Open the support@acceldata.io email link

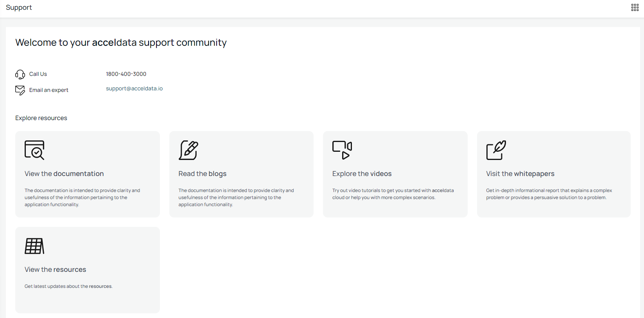134,88
